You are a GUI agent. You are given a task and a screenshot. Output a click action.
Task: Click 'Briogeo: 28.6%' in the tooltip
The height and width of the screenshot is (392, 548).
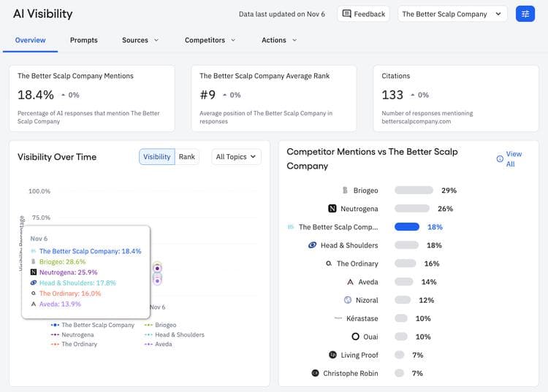click(63, 262)
